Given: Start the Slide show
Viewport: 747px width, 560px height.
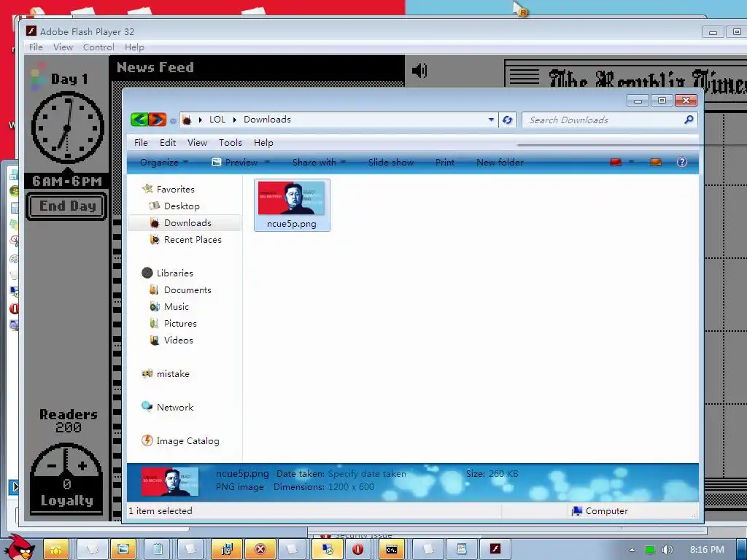Looking at the screenshot, I should (x=391, y=163).
